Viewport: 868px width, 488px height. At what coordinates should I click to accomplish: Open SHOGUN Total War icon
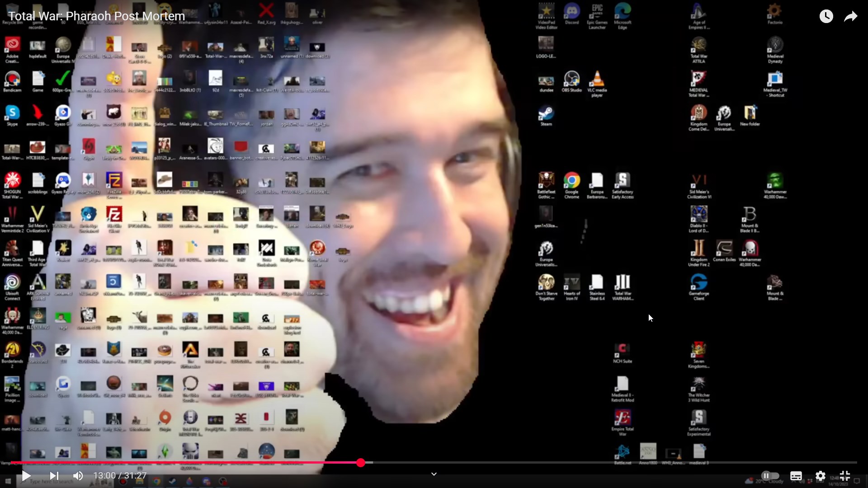12,186
